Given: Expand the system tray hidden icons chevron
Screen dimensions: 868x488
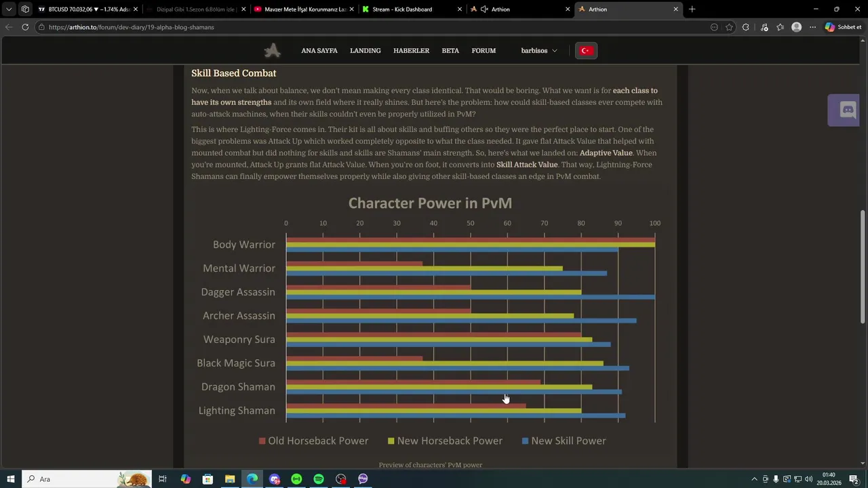Looking at the screenshot, I should 754,479.
